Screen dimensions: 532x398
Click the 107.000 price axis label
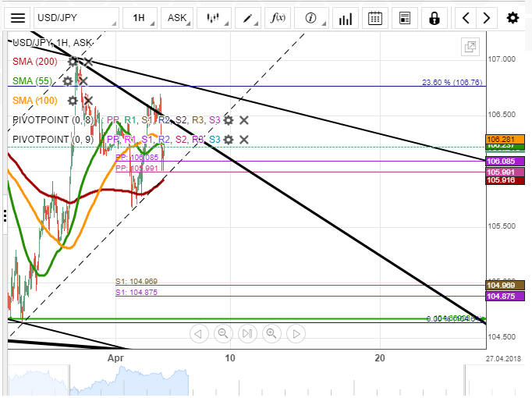coord(502,59)
